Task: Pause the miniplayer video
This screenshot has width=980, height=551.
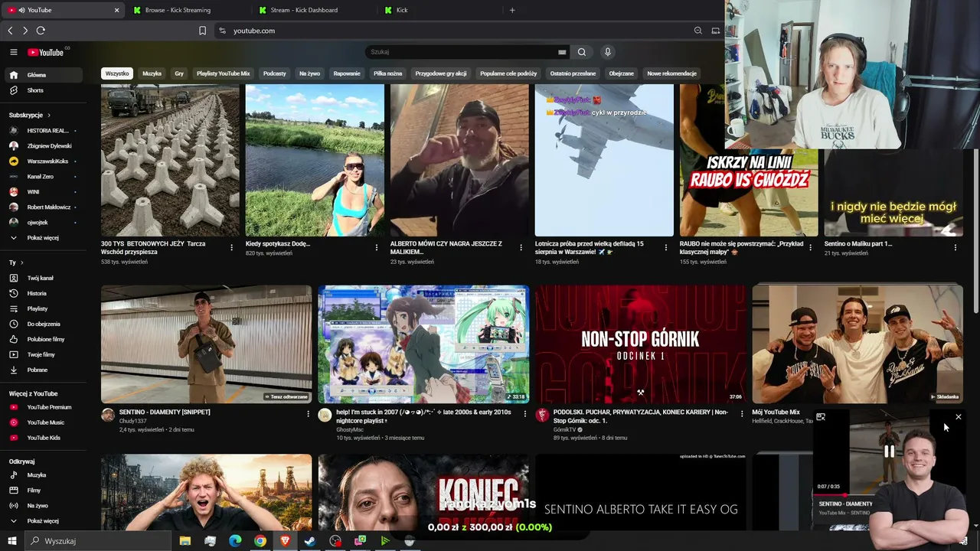Action: coord(889,452)
